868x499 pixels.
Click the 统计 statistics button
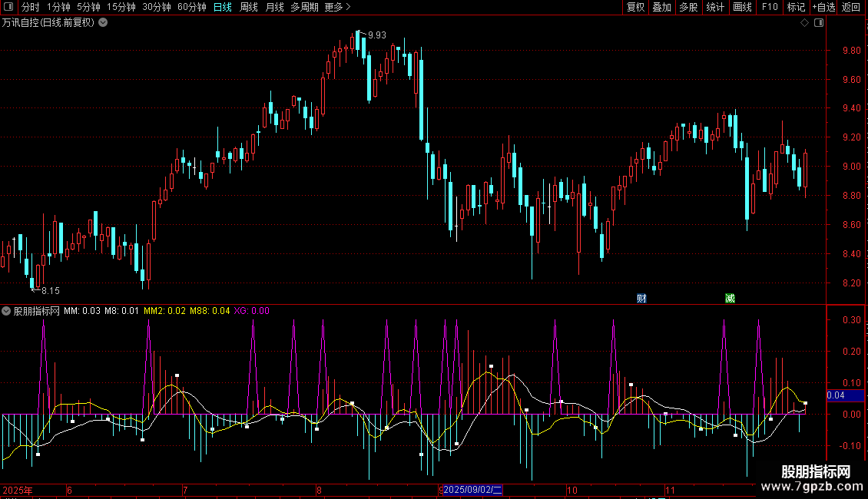[715, 7]
